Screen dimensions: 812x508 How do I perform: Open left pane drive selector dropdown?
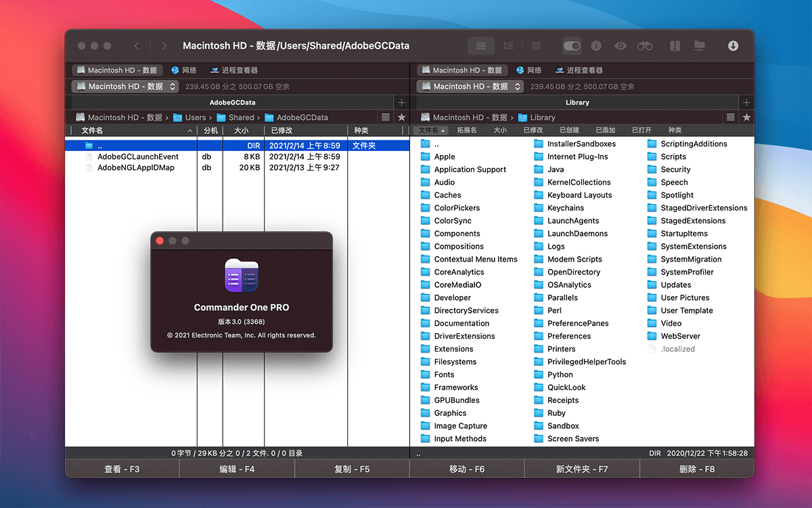click(125, 87)
